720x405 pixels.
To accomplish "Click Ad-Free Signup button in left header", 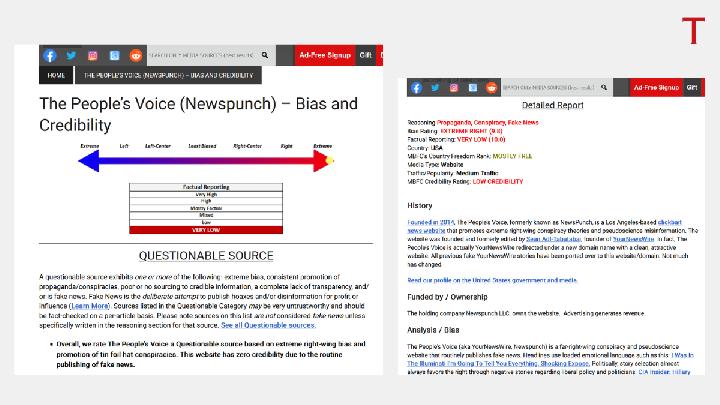I will tap(323, 56).
